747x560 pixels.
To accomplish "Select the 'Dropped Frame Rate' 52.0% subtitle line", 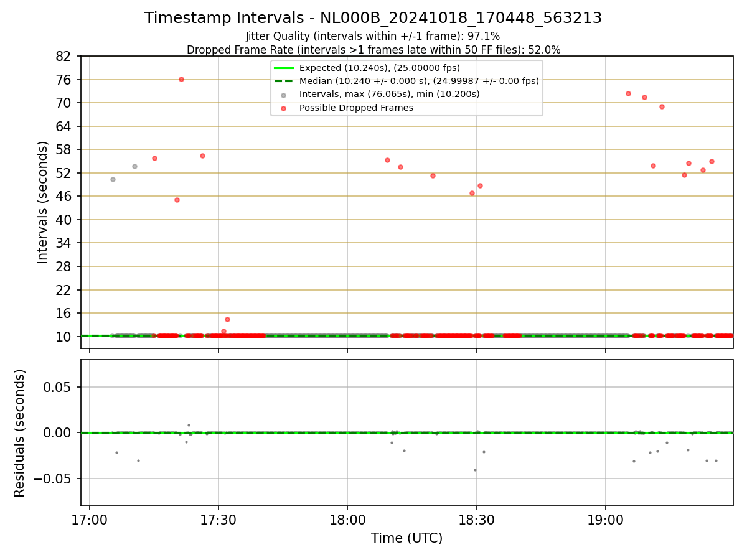I will coord(374,50).
